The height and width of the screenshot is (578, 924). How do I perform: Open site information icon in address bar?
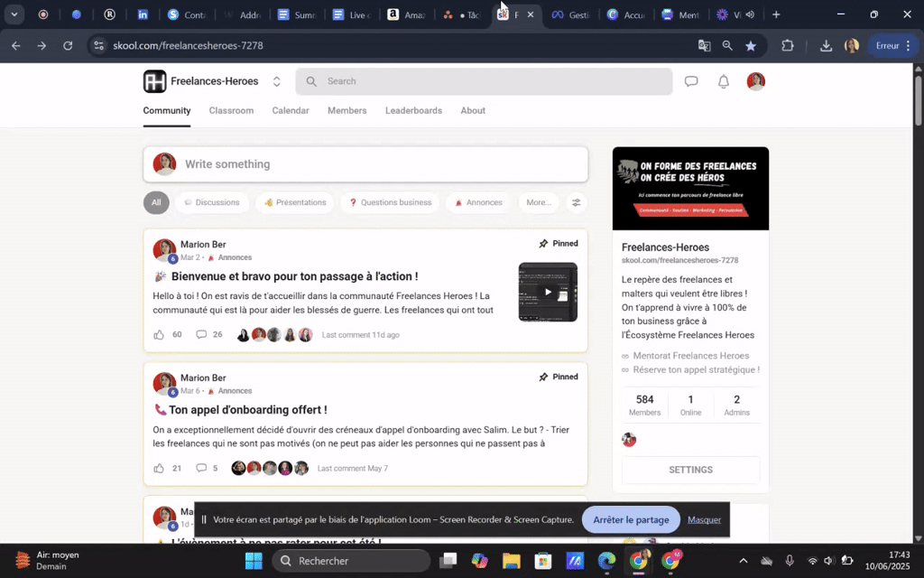99,45
